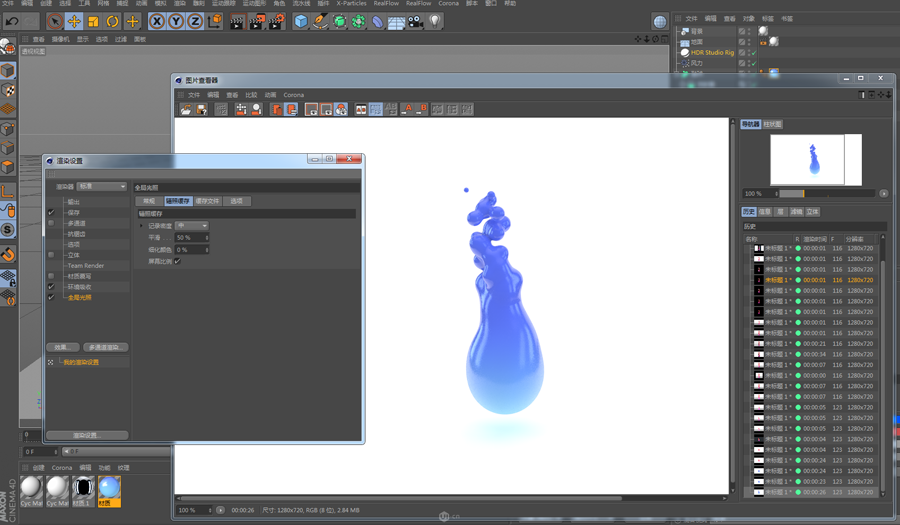This screenshot has height=525, width=900.
Task: Click the Snap magnet icon in left palette
Action: coord(7,254)
